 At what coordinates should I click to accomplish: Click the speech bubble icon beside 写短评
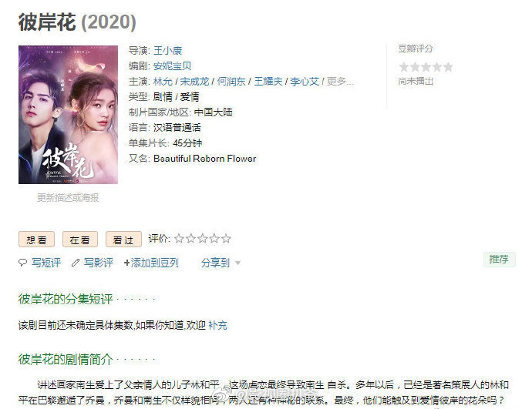[x=22, y=263]
